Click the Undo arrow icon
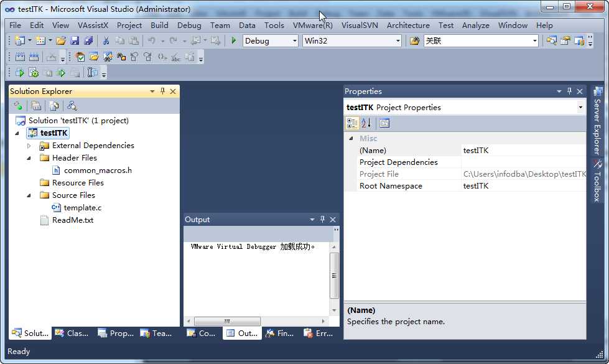609x364 pixels. (152, 41)
